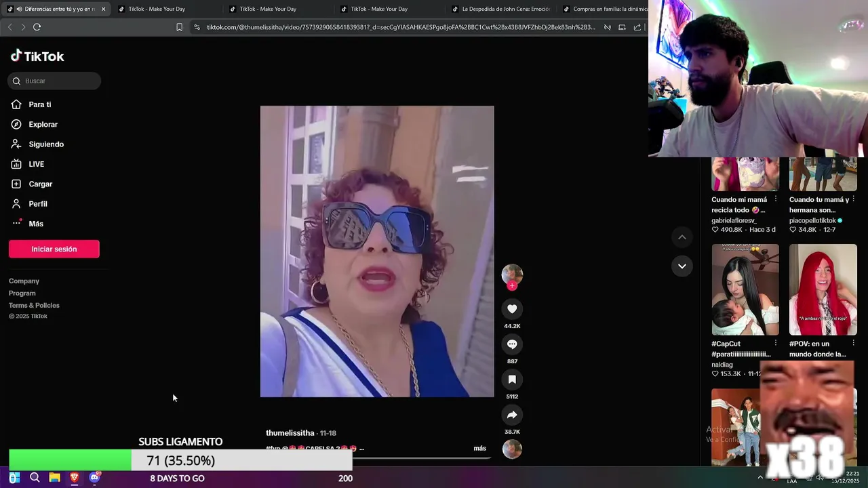Click the site settings icon beside the URL
Image resolution: width=868 pixels, height=488 pixels.
point(197,27)
